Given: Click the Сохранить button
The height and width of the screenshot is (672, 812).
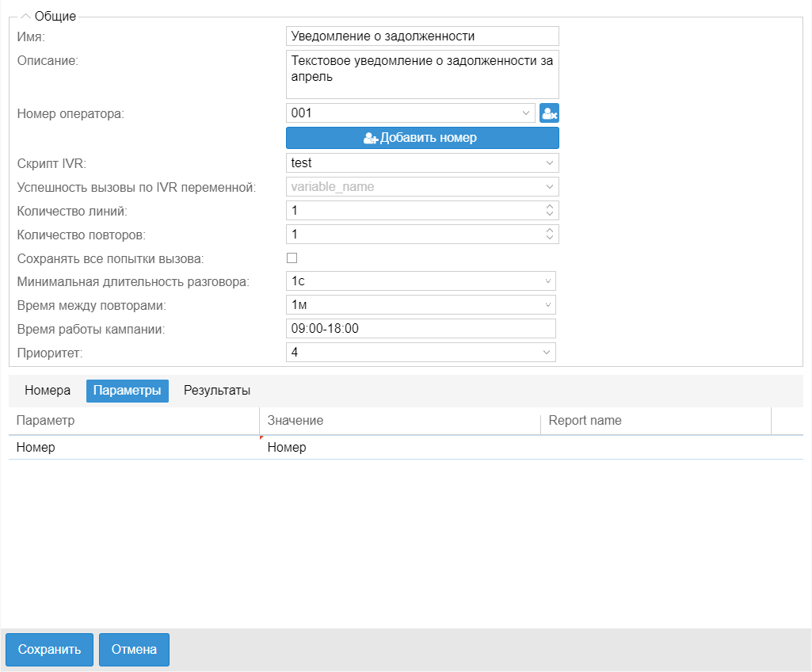Looking at the screenshot, I should (x=50, y=650).
